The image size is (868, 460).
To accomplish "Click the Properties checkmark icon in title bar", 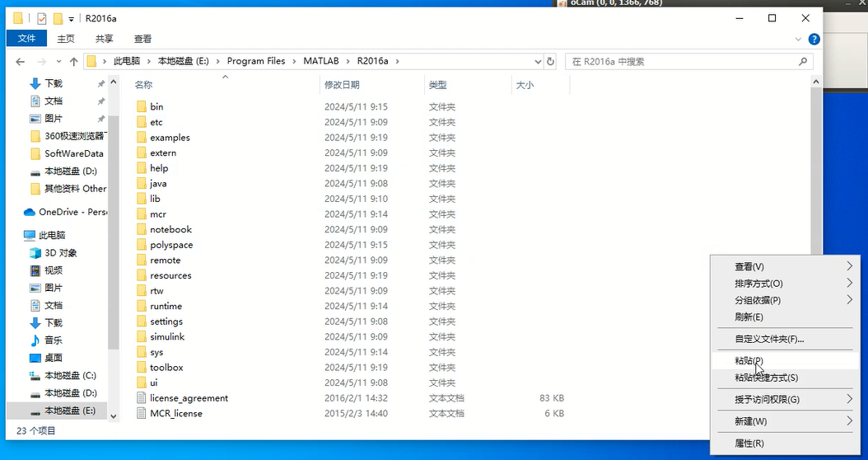I will pyautogui.click(x=41, y=18).
